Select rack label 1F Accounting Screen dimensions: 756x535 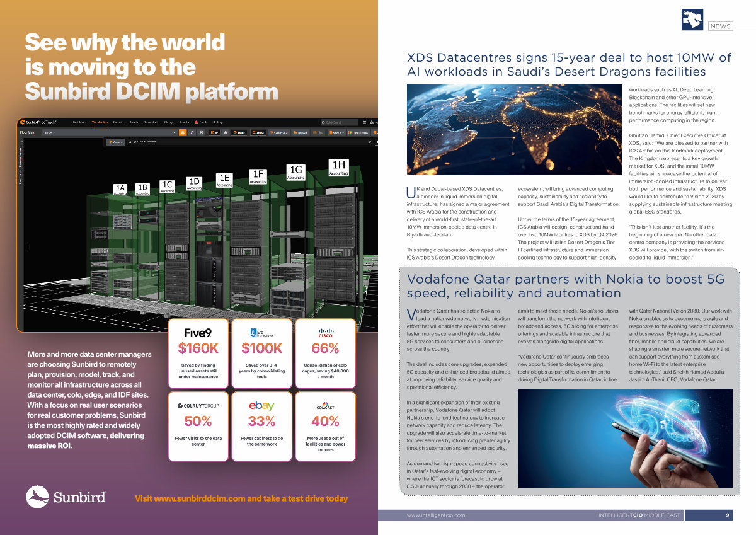point(258,176)
